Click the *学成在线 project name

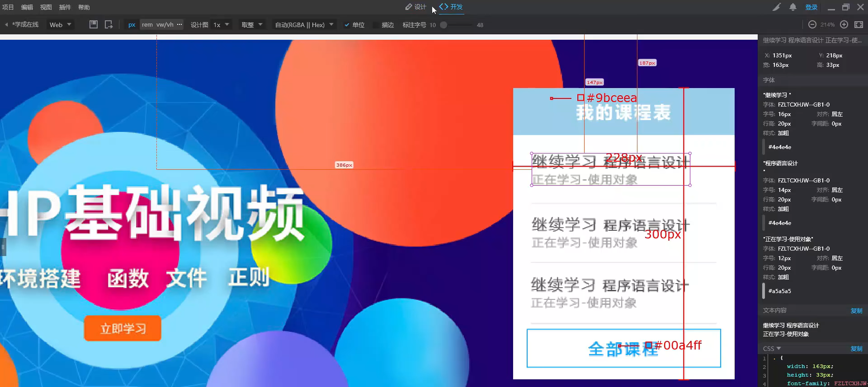tap(25, 25)
